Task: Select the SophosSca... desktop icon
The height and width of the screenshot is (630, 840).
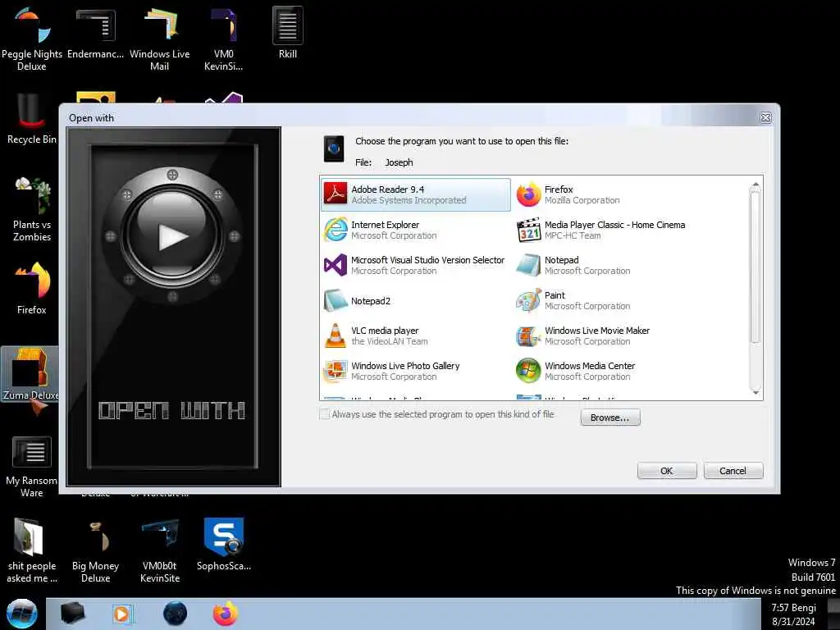Action: pyautogui.click(x=223, y=545)
